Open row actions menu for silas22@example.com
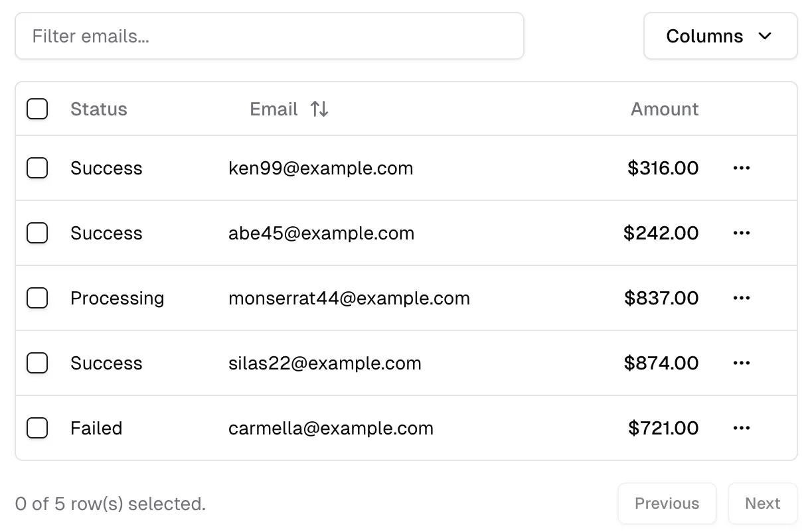 tap(741, 364)
